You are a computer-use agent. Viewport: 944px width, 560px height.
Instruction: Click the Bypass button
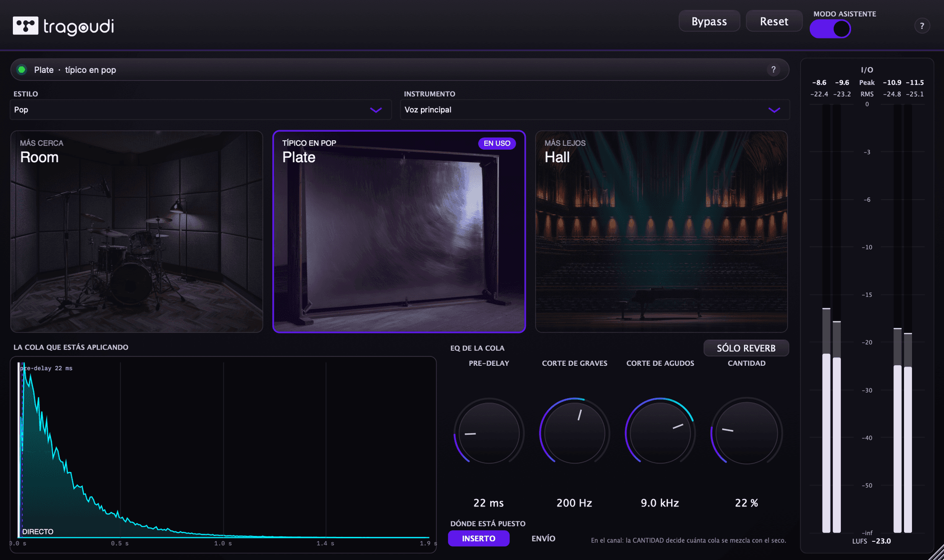pyautogui.click(x=709, y=21)
